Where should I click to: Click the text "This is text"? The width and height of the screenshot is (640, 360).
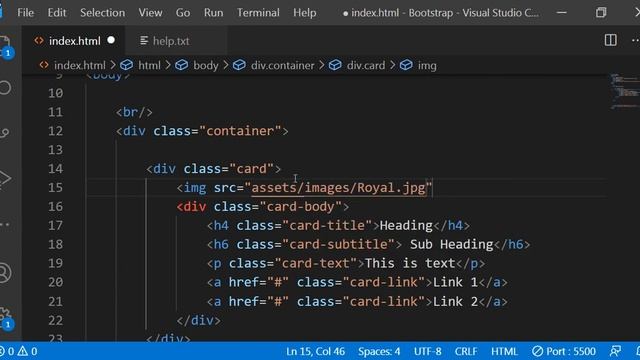tap(410, 263)
